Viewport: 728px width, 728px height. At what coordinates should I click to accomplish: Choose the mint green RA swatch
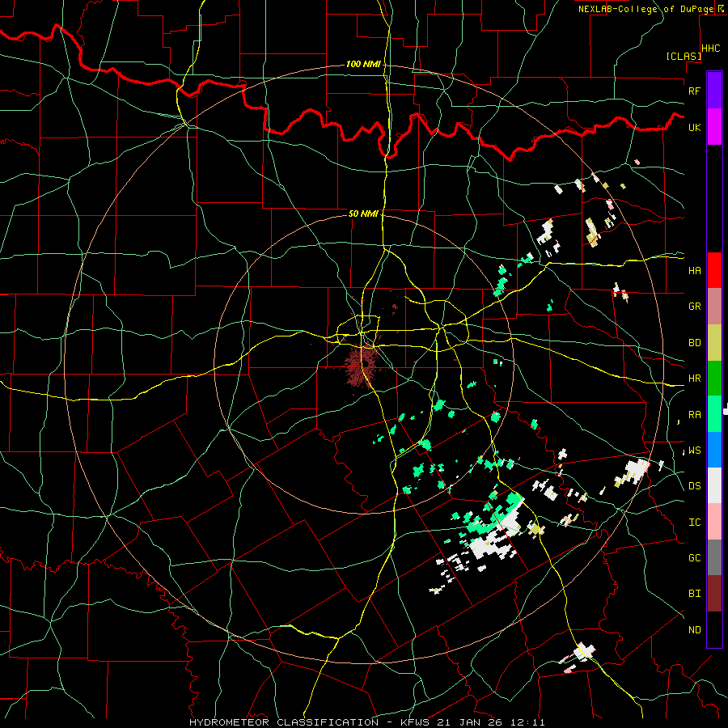click(714, 414)
